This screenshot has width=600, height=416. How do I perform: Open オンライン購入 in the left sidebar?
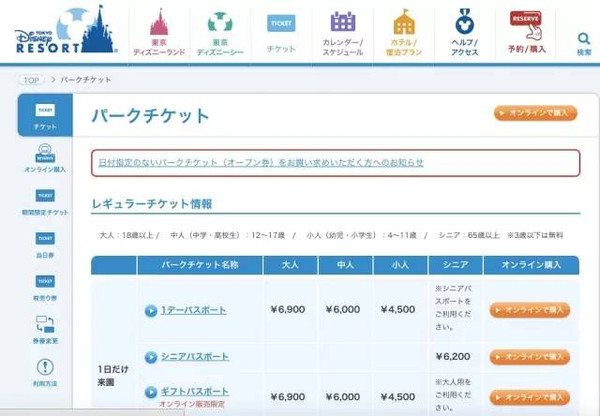(45, 158)
